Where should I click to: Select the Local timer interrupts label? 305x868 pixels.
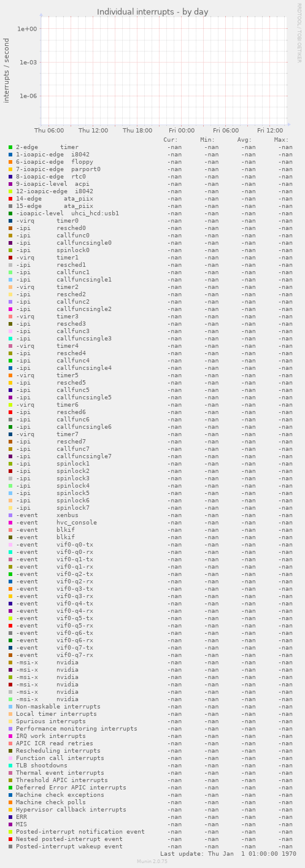(56, 714)
